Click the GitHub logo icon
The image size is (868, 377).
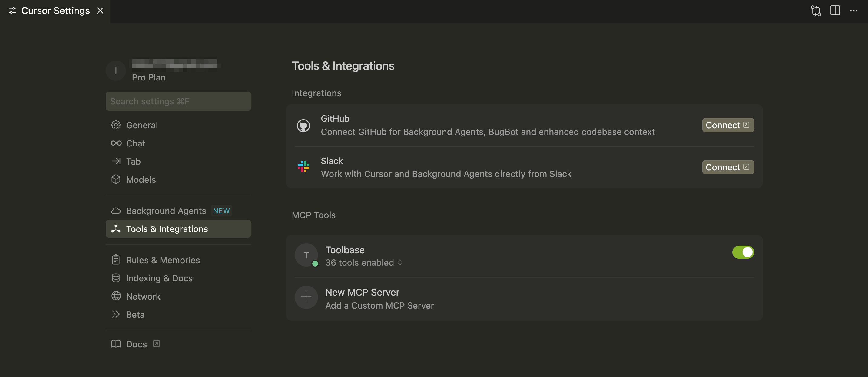pyautogui.click(x=303, y=126)
